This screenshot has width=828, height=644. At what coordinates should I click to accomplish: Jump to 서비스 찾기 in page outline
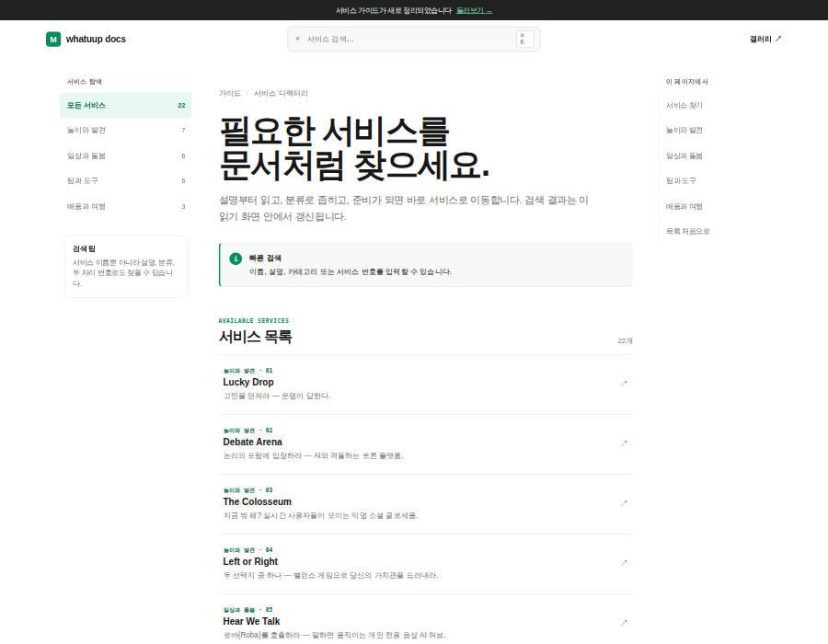pyautogui.click(x=684, y=106)
